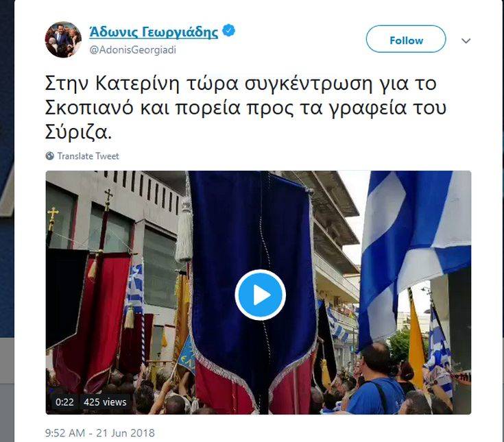The image size is (504, 442).
Task: Play the embedded tweet video
Action: (x=260, y=295)
